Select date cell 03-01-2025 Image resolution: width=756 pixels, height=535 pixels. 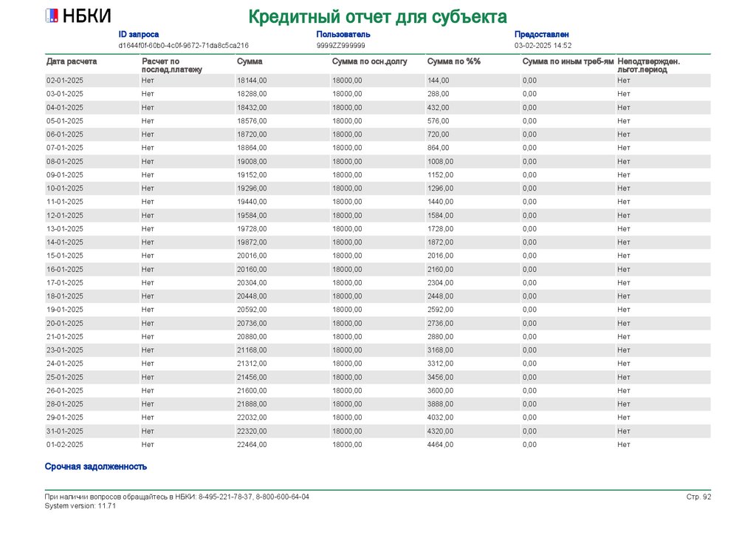(65, 94)
